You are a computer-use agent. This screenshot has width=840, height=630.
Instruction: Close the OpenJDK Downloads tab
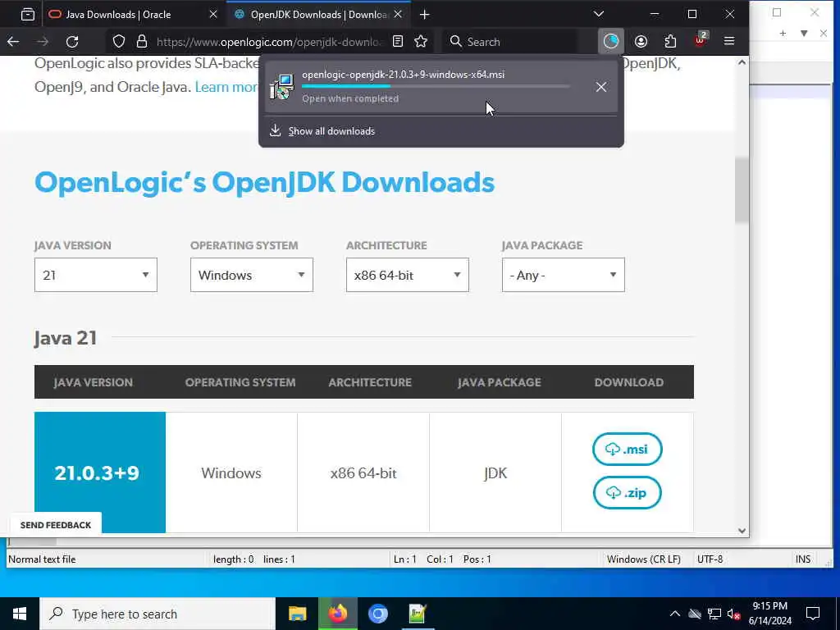point(398,15)
